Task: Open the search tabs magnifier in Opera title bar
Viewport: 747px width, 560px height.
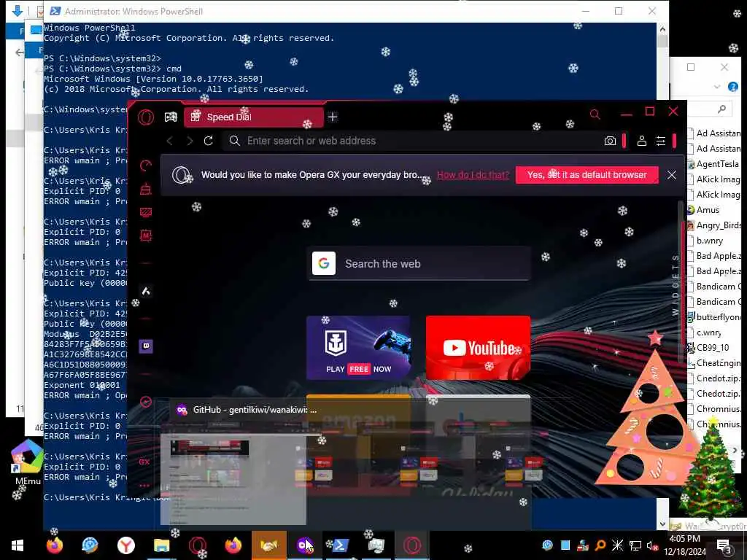Action: [595, 114]
